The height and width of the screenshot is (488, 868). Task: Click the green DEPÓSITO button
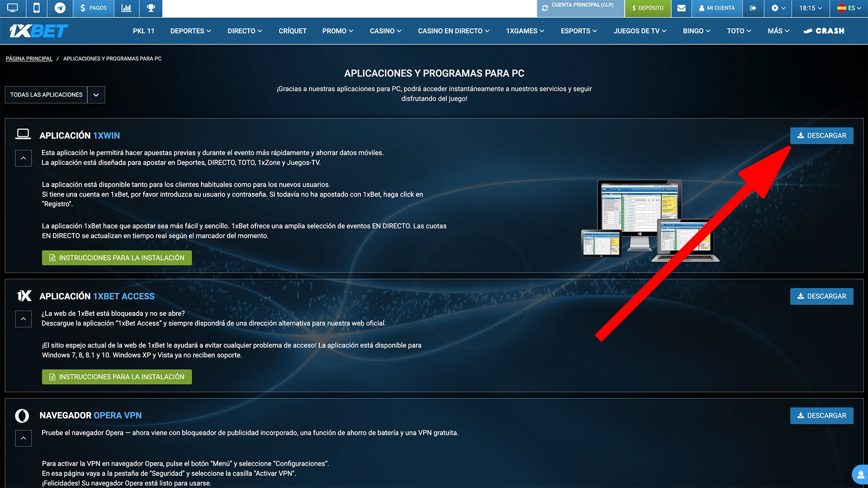click(648, 8)
